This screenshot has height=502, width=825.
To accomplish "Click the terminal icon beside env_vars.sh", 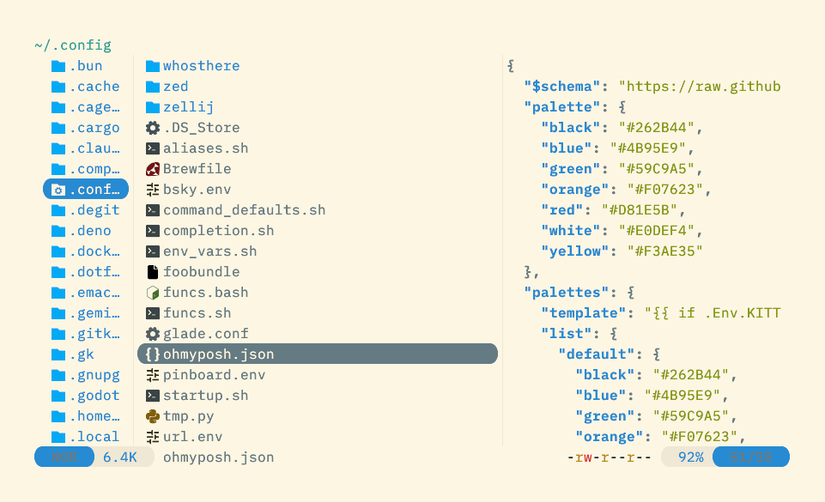I will point(153,252).
